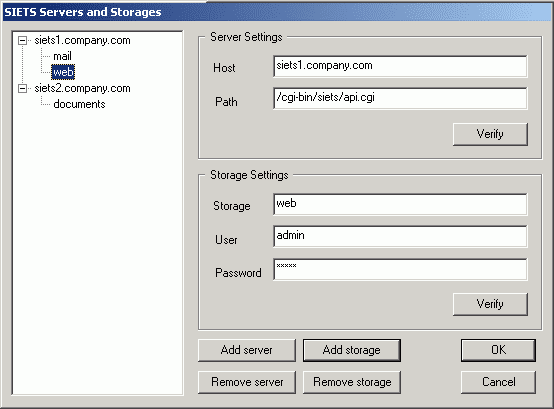Click into the Host input field
Image resolution: width=554 pixels, height=409 pixels.
coord(400,66)
